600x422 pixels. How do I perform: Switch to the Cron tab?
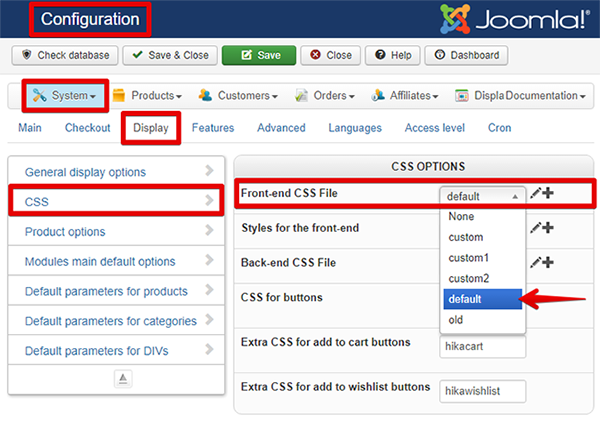click(499, 128)
